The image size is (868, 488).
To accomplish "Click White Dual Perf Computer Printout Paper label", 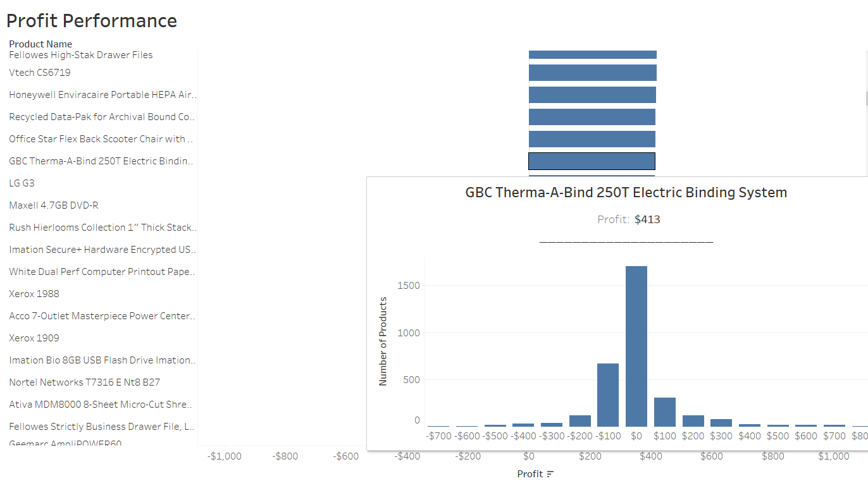I will click(x=102, y=272).
